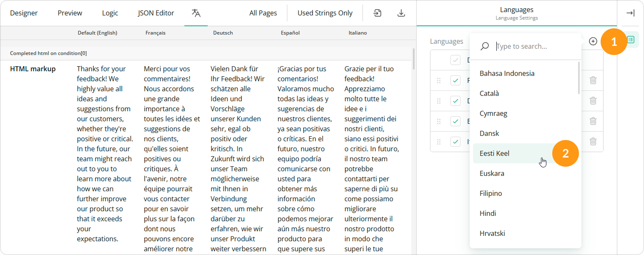Select the Translation (language) tab icon
The width and height of the screenshot is (644, 255).
tap(196, 13)
